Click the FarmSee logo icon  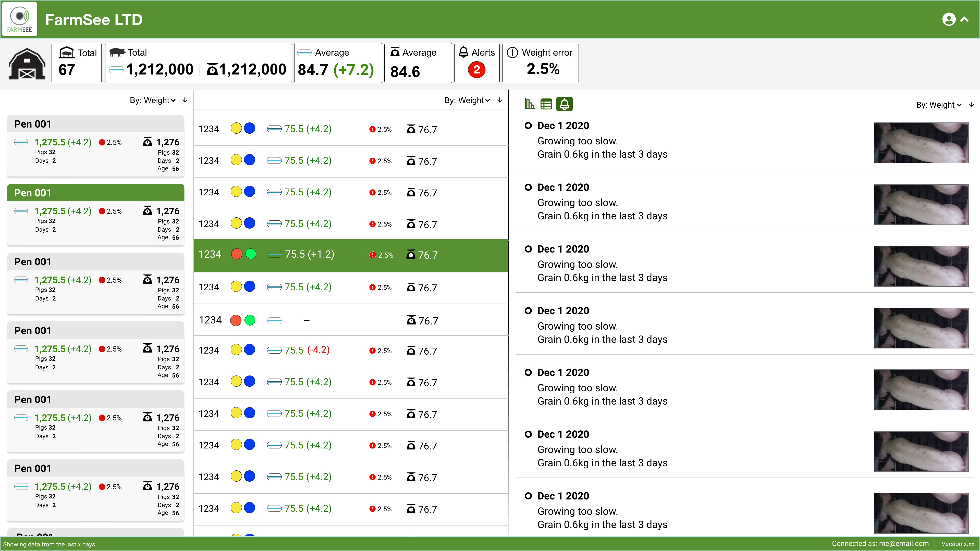coord(19,19)
